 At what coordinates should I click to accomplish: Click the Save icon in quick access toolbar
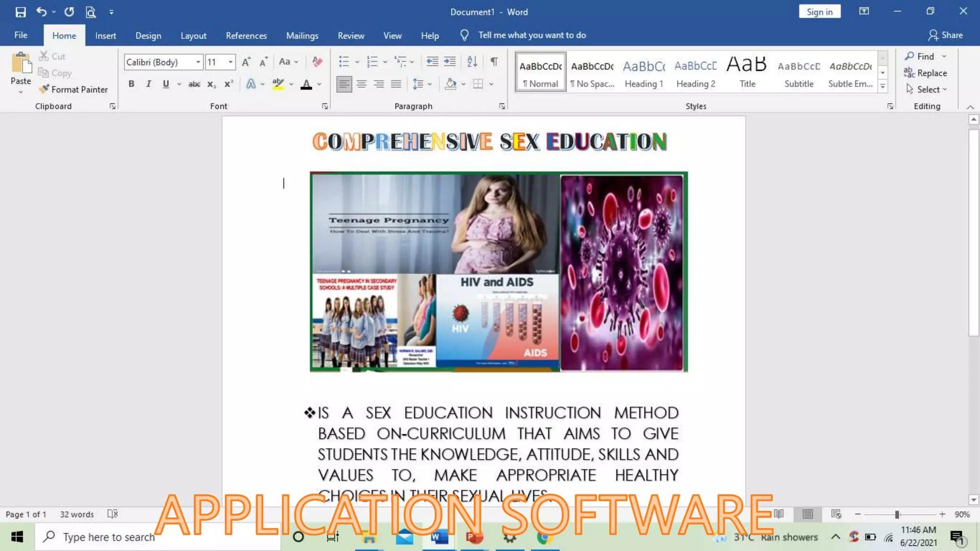21,12
